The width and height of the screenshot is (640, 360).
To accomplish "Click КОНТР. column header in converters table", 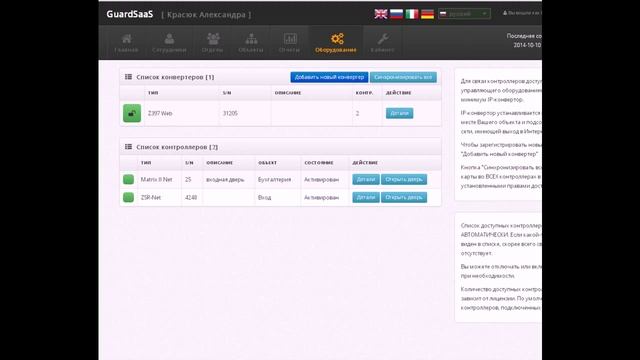I will coord(364,93).
